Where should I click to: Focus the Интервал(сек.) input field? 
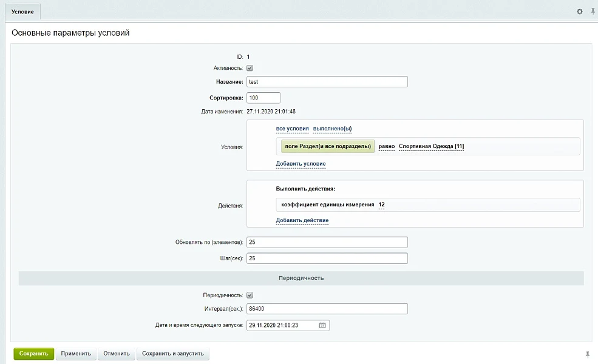(327, 309)
